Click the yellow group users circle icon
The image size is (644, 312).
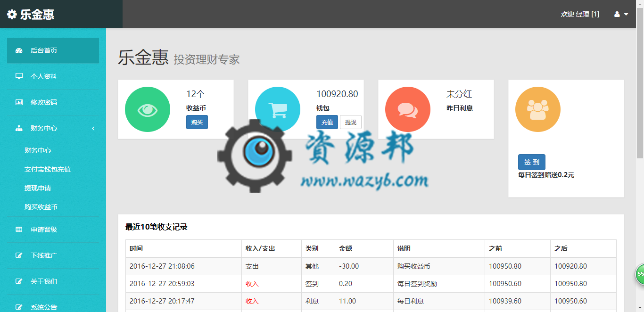tap(538, 109)
